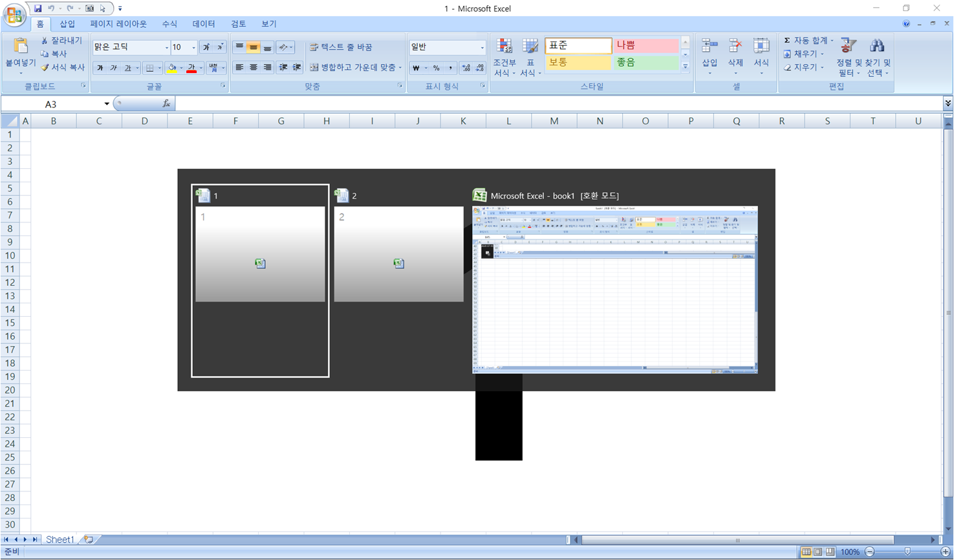This screenshot has width=954, height=560.
Task: Toggle underline 가 formatting
Action: (x=127, y=68)
